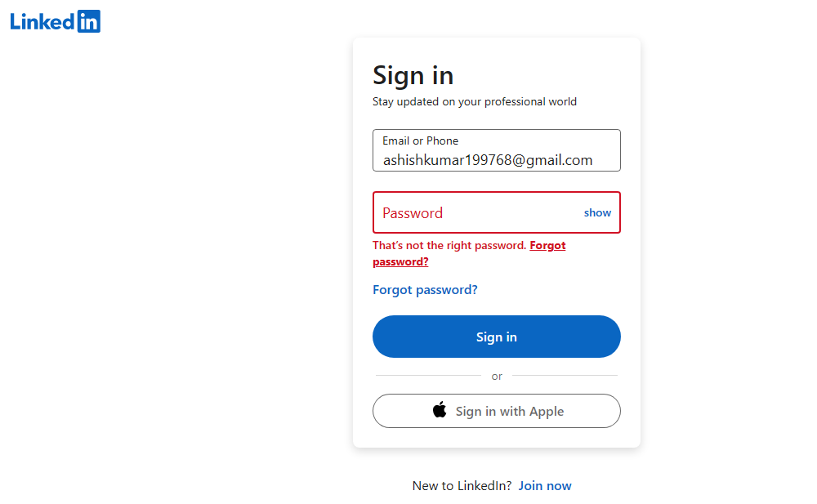Click the Sign in card heading
The width and height of the screenshot is (817, 504).
pos(413,75)
